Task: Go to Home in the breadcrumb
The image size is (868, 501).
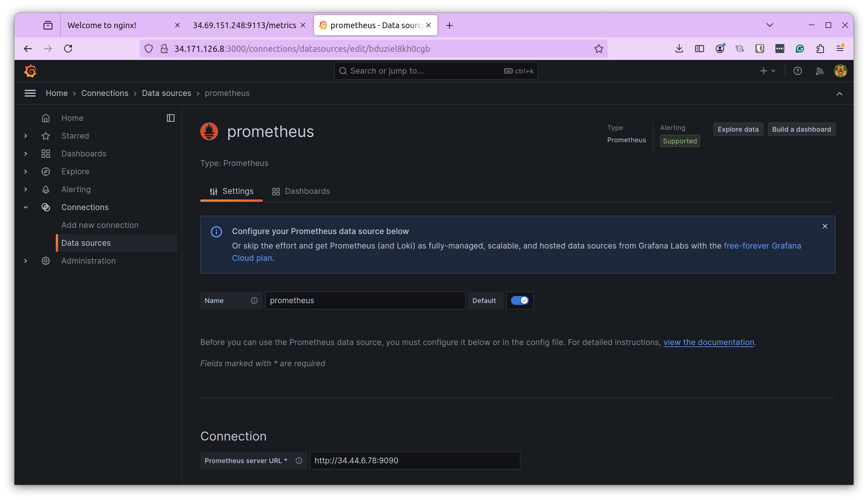Action: [x=57, y=93]
